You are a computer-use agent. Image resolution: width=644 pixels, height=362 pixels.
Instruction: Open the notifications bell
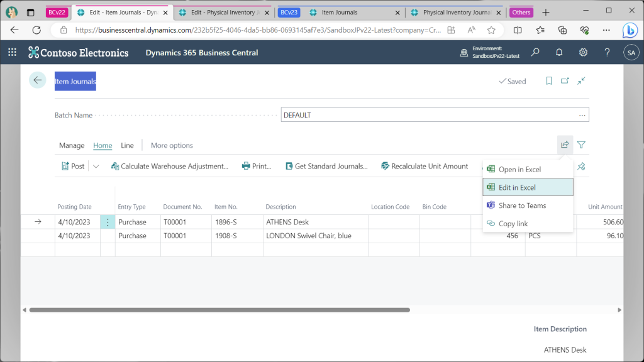coord(559,53)
